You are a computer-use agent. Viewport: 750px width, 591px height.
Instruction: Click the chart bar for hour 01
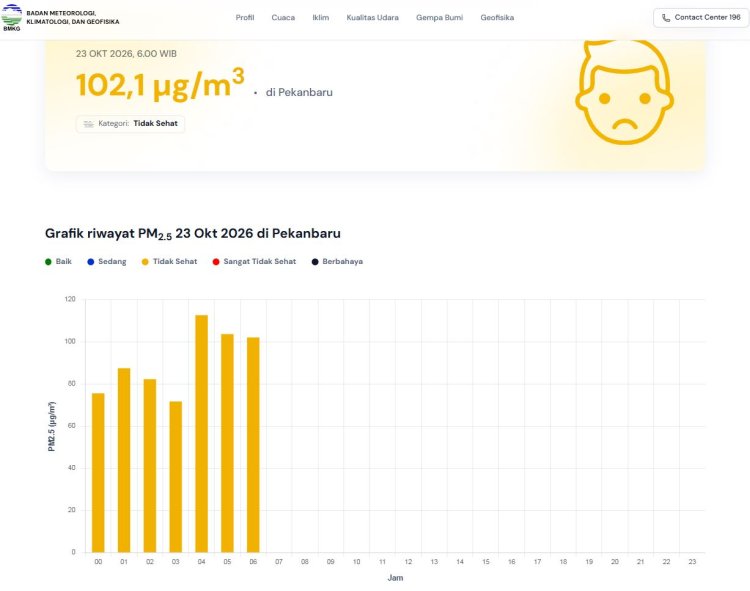click(x=124, y=460)
